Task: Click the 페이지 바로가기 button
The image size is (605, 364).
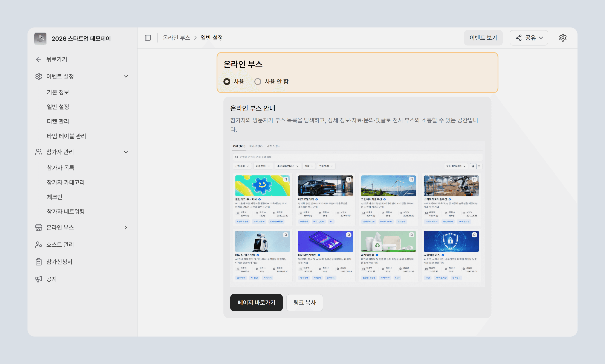Action: click(256, 302)
